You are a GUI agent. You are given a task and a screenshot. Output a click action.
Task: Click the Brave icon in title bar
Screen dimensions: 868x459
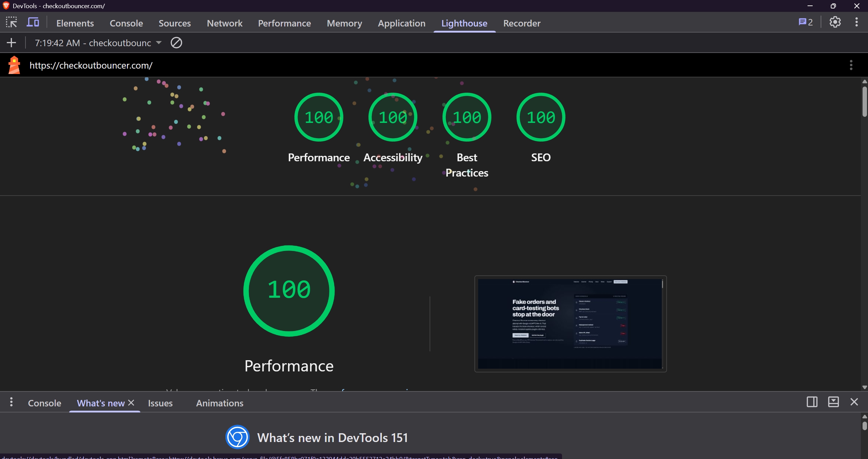pyautogui.click(x=6, y=5)
